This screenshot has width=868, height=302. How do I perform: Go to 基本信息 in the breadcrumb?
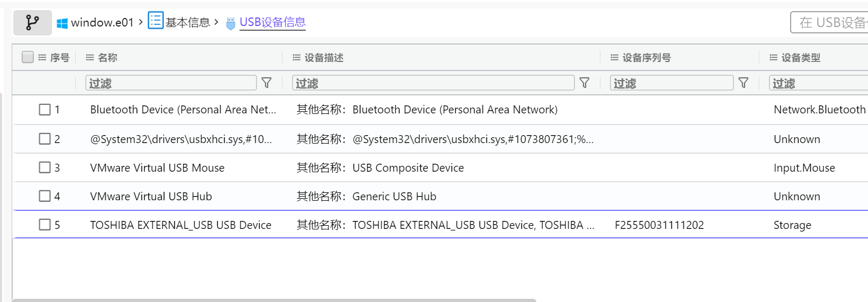coord(188,22)
